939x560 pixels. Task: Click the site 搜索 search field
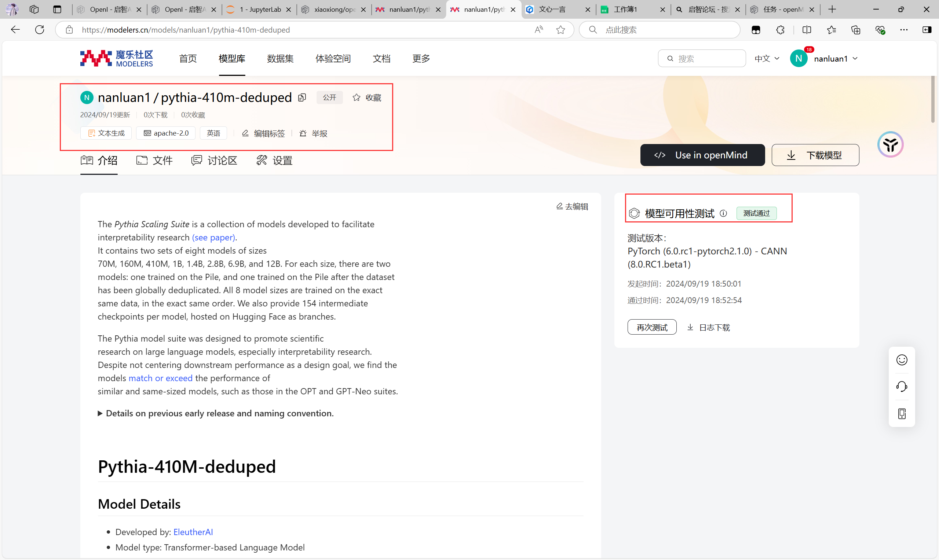coord(702,59)
